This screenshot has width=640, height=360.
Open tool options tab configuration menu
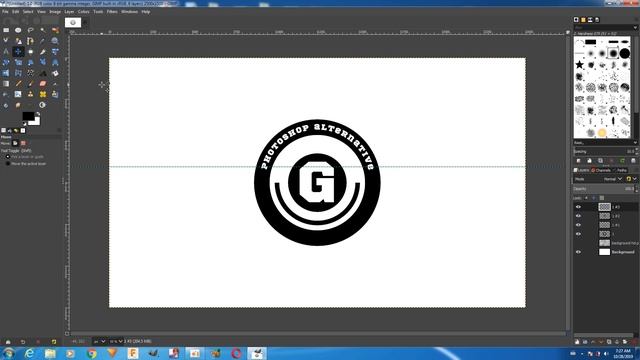click(x=59, y=131)
